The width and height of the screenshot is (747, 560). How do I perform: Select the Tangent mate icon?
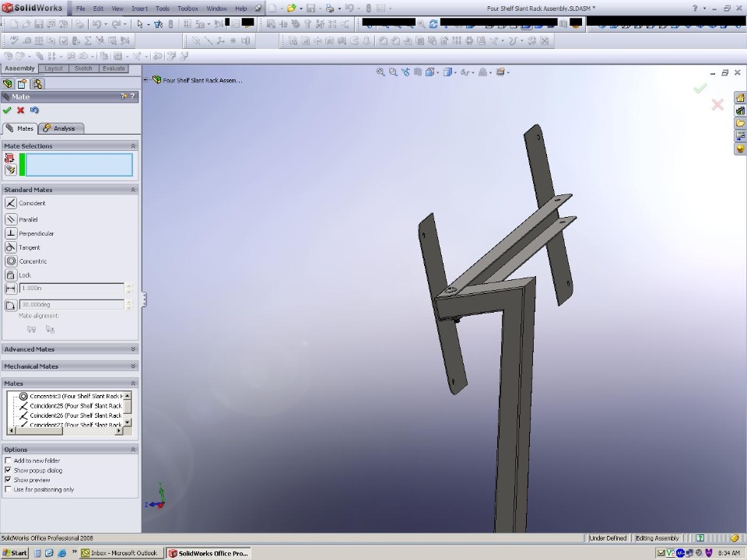click(11, 247)
